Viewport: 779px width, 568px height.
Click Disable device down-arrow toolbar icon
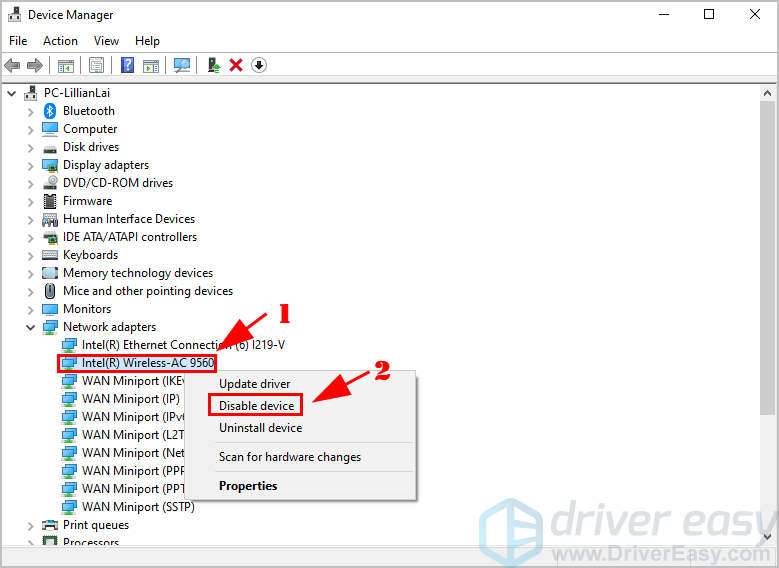259,65
